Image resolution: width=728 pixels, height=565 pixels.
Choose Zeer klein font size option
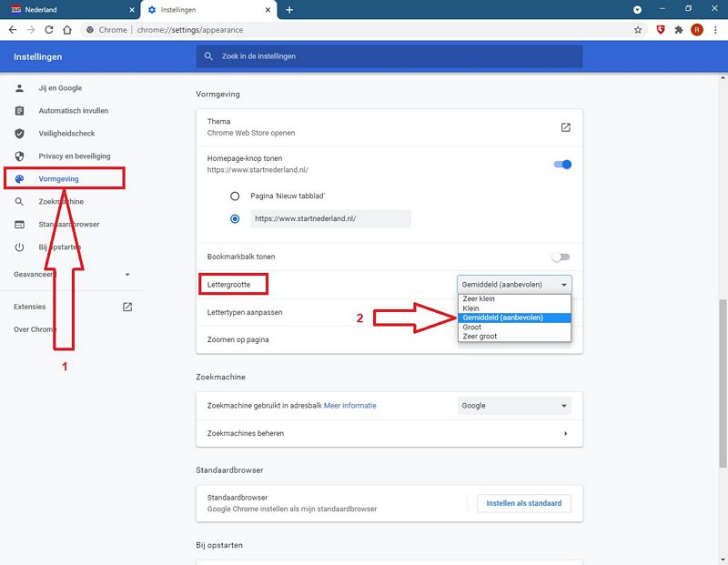[x=514, y=298]
